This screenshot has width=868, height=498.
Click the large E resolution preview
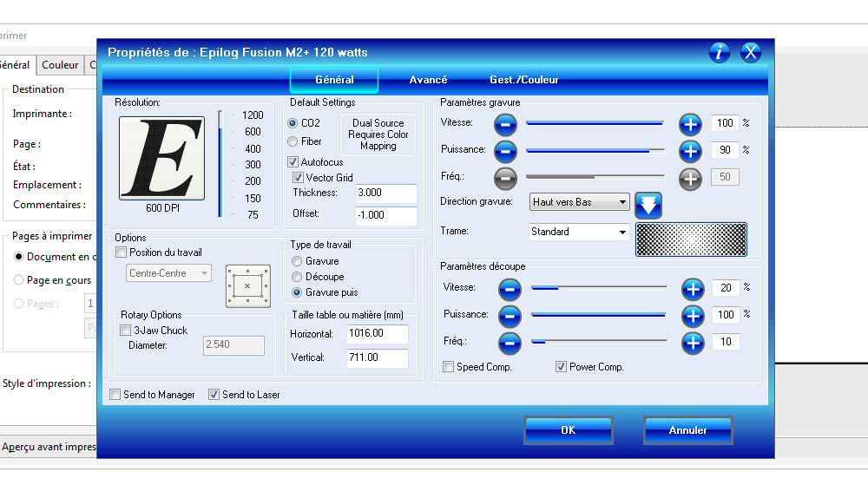pos(161,158)
